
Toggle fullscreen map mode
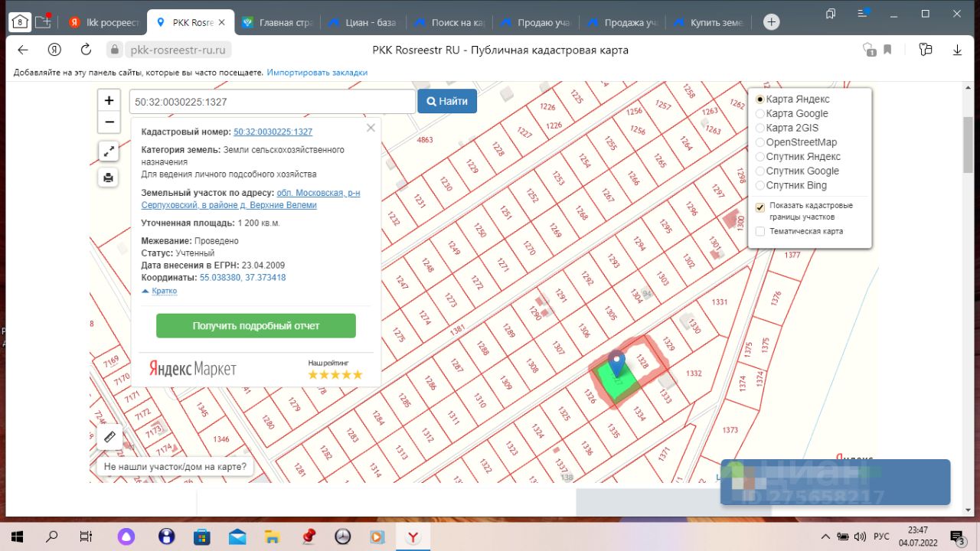(109, 152)
